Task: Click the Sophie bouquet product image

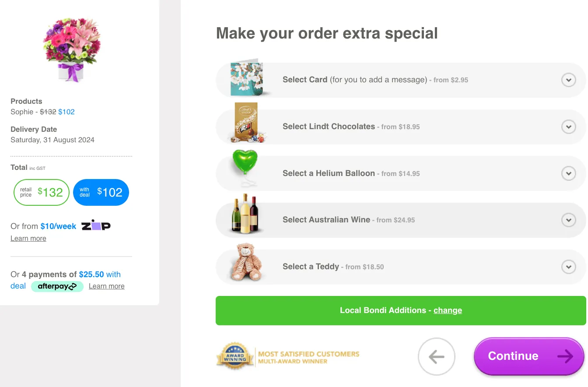Action: tap(71, 48)
